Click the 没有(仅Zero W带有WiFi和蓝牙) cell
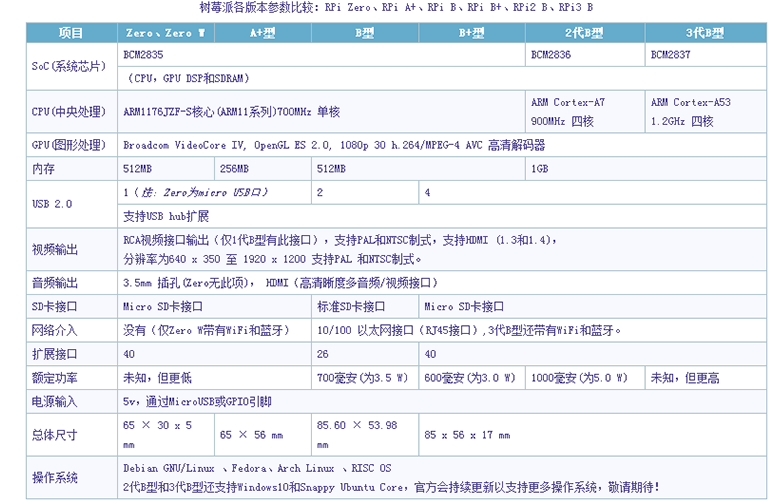The image size is (783, 504). 214,330
